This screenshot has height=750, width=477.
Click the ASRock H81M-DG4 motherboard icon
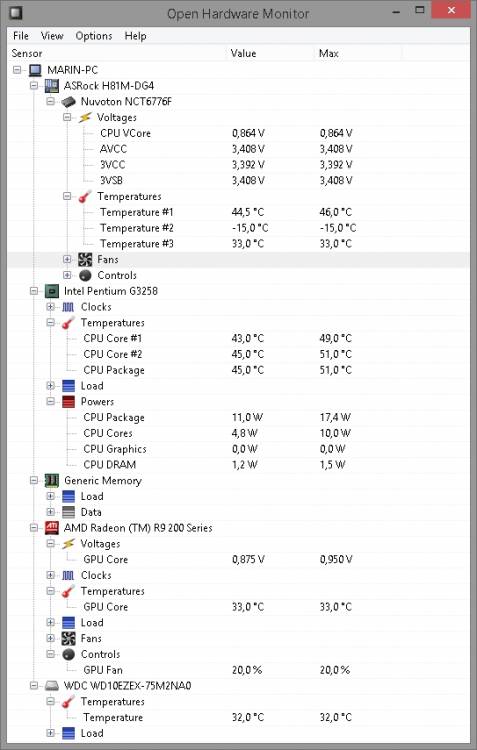52,86
